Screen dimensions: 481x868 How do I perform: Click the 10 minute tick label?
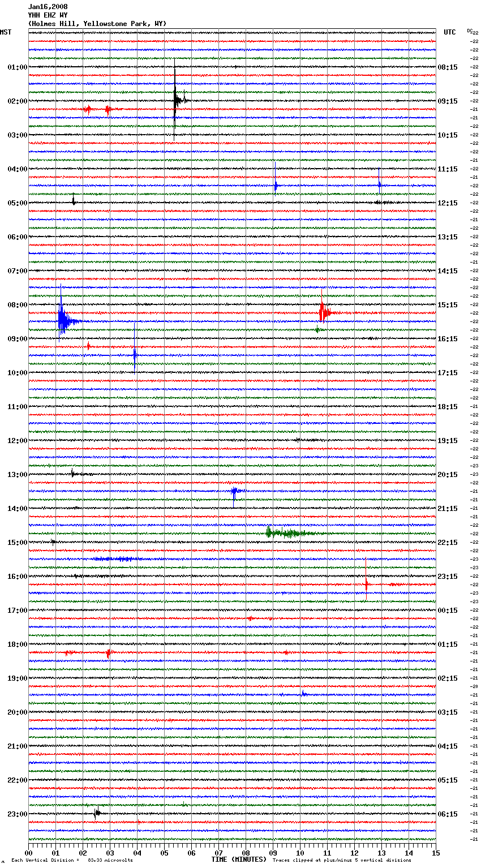300,853
